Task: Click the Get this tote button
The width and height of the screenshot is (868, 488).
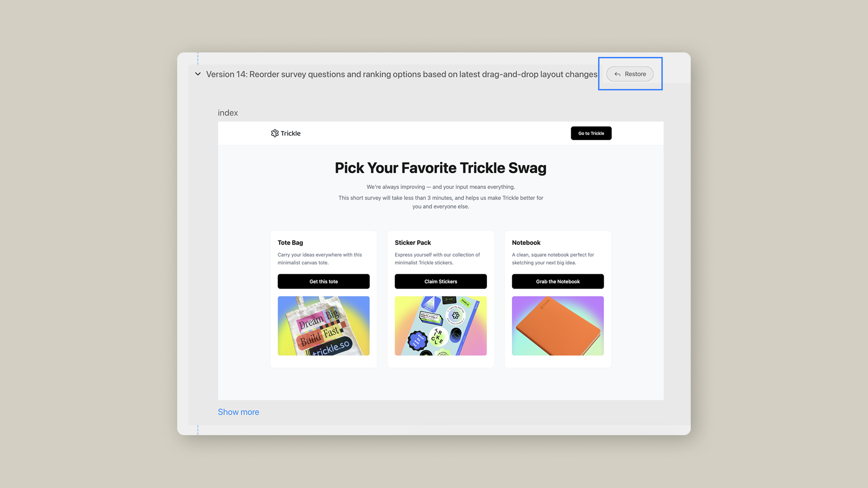Action: (x=323, y=282)
